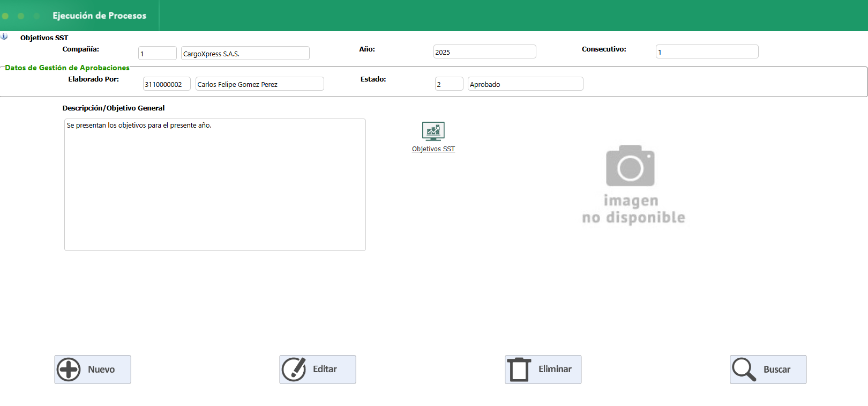Click the Aprobado status field
The height and width of the screenshot is (406, 868).
[526, 84]
